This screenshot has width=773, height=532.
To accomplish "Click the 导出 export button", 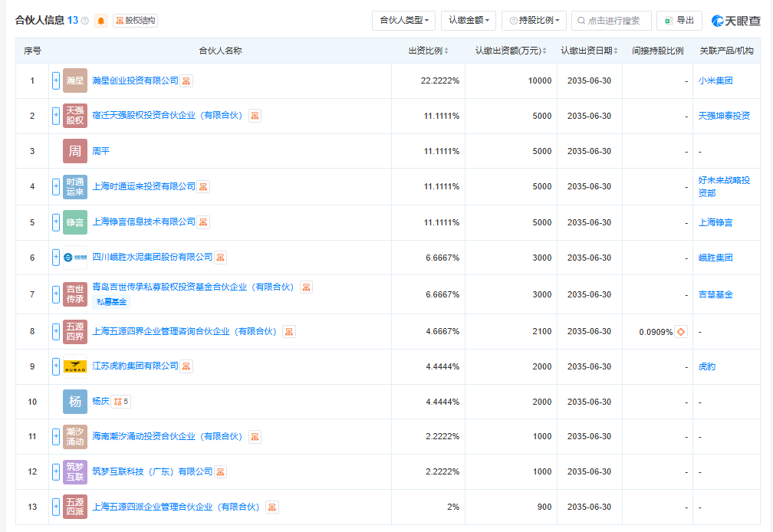I will pyautogui.click(x=679, y=21).
